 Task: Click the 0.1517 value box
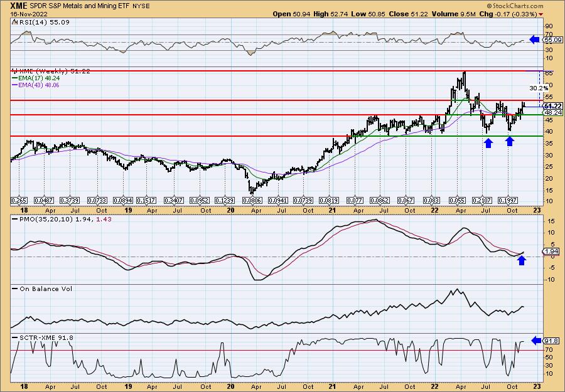coord(147,200)
